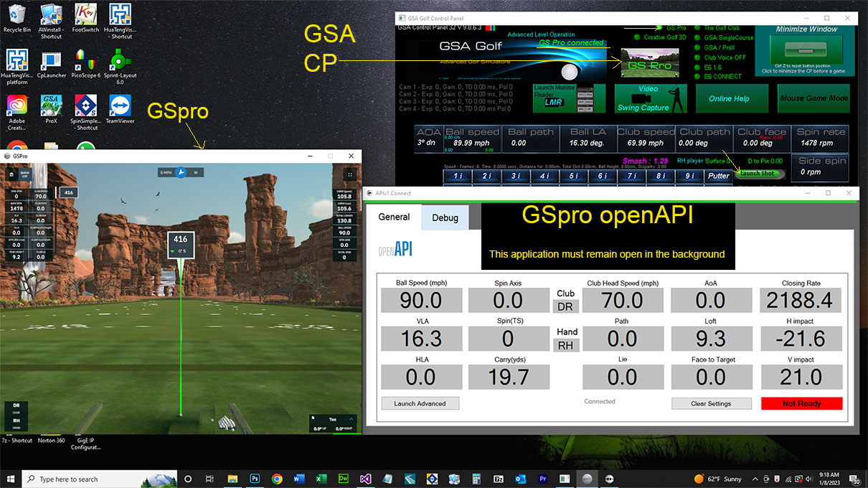Click the red Not Ready button
The image size is (868, 488).
click(x=802, y=403)
